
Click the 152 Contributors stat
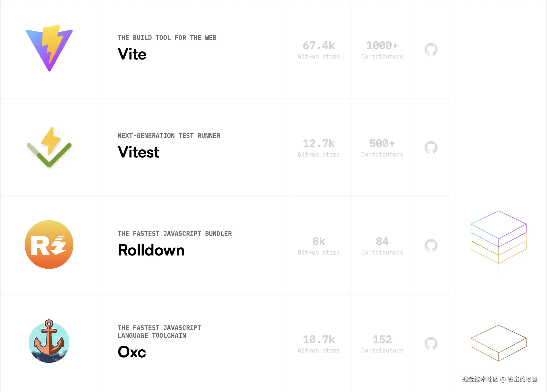[382, 344]
